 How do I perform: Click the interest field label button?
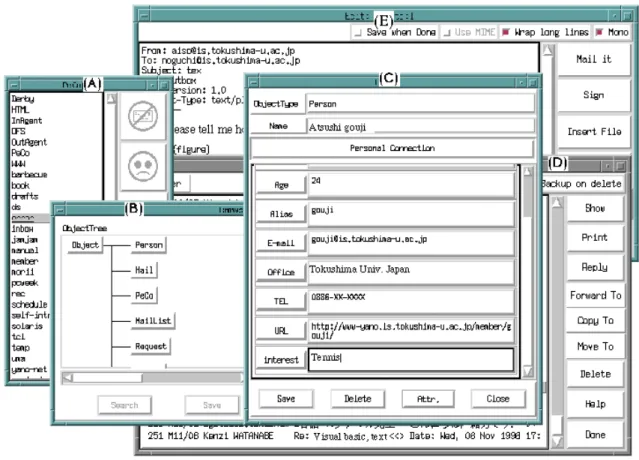281,360
